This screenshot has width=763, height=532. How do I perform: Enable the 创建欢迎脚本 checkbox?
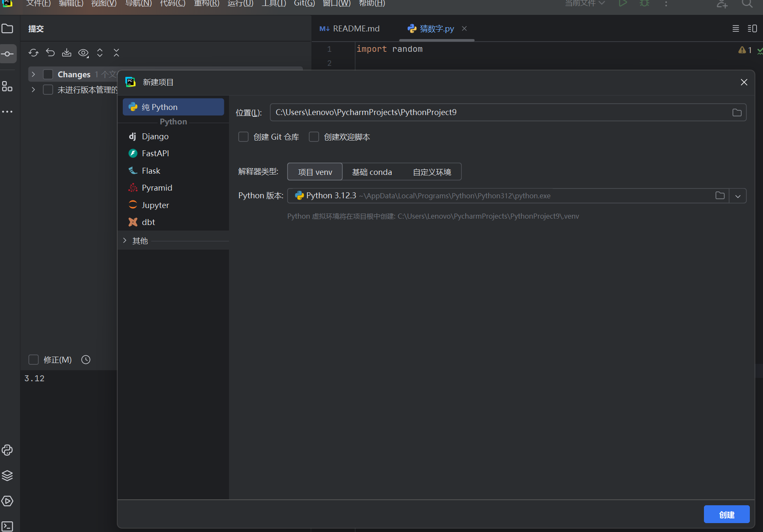coord(314,137)
